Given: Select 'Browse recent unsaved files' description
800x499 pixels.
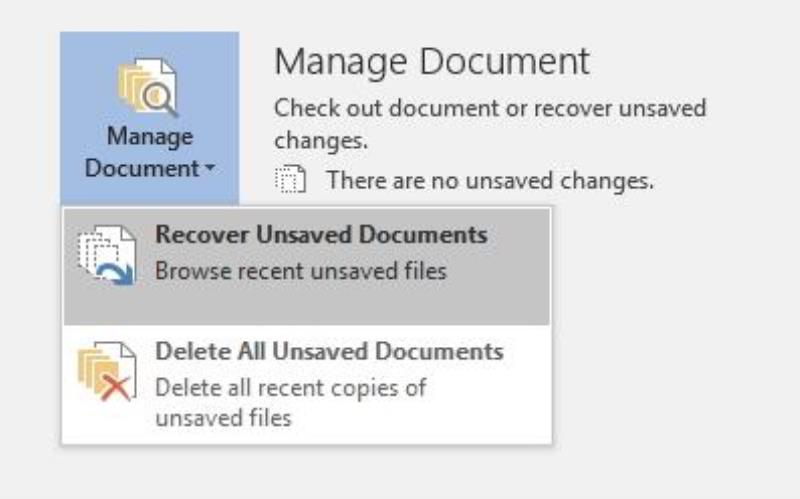Looking at the screenshot, I should [x=301, y=270].
